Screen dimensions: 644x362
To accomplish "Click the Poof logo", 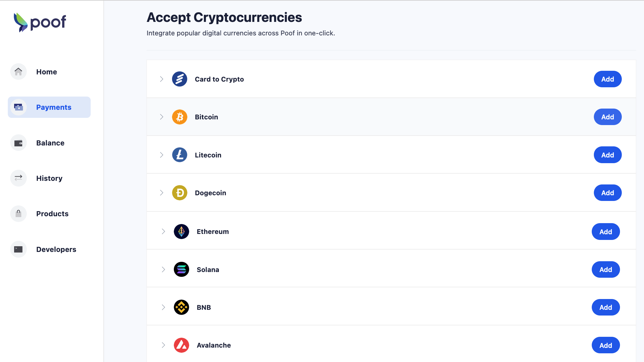I will (x=40, y=22).
